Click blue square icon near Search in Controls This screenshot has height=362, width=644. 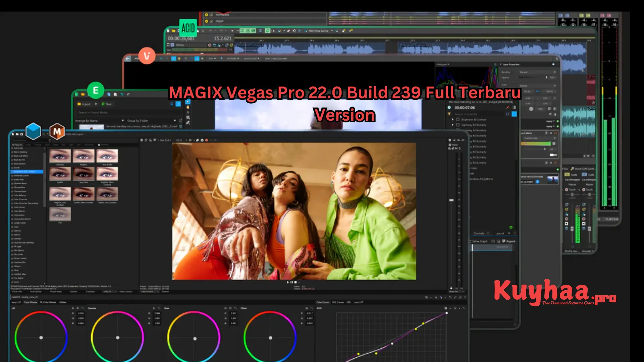pyautogui.click(x=514, y=114)
